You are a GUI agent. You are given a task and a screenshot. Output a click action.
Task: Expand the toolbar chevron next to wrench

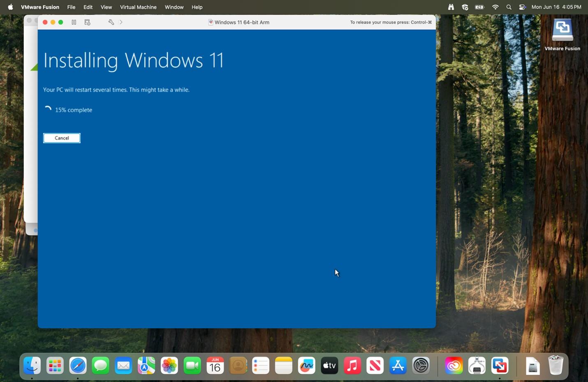tap(121, 22)
